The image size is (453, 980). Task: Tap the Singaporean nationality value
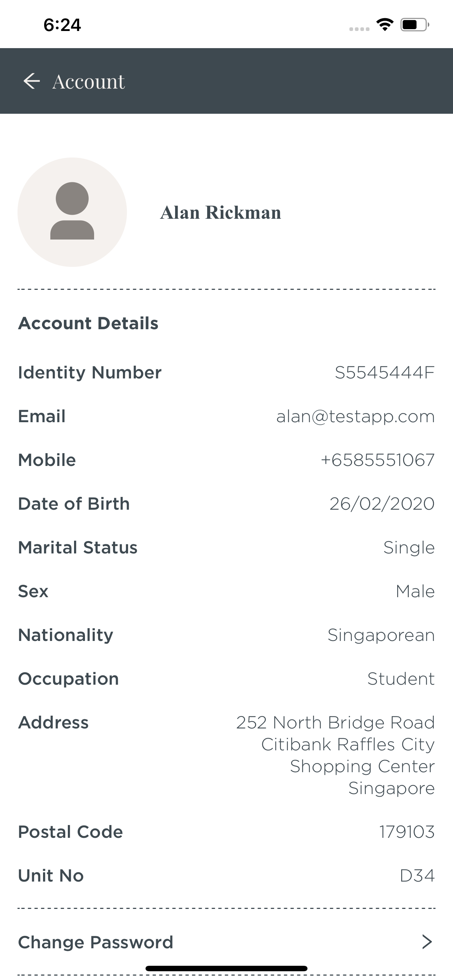(x=381, y=635)
